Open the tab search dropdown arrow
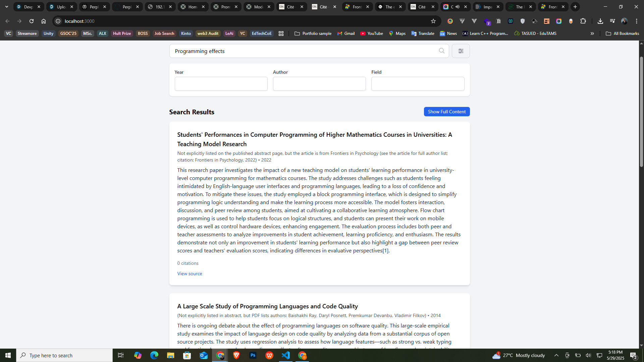Viewport: 644px width, 362px height. click(x=6, y=7)
